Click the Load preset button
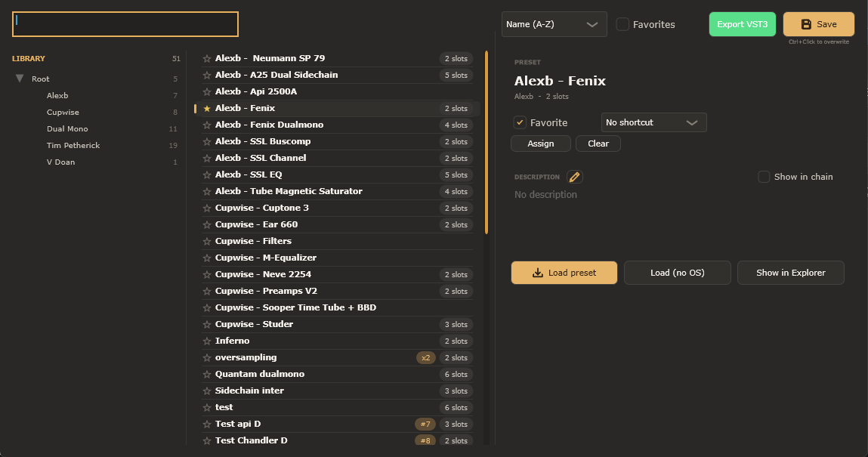This screenshot has width=868, height=457. (564, 273)
